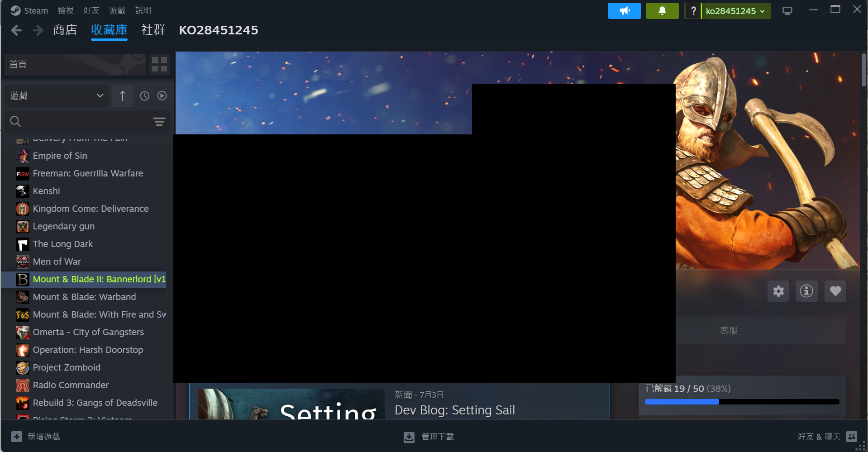The width and height of the screenshot is (868, 452).
Task: Open the Setting Sail news thumbnail
Action: coord(291,404)
